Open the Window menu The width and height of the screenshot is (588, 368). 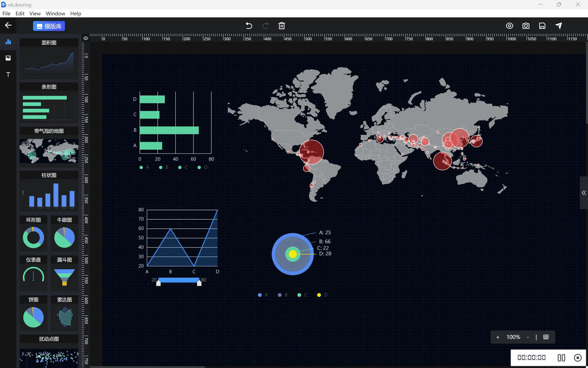[55, 13]
